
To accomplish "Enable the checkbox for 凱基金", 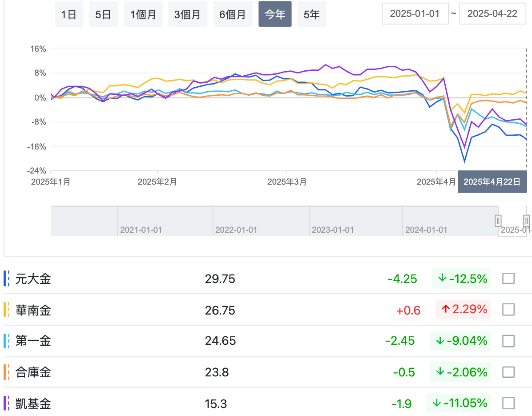I will [508, 403].
